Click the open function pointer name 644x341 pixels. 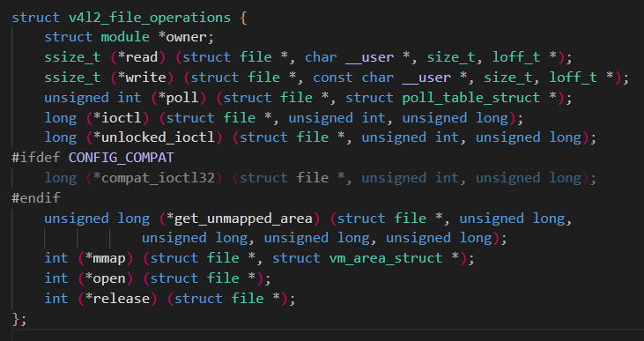(109, 278)
